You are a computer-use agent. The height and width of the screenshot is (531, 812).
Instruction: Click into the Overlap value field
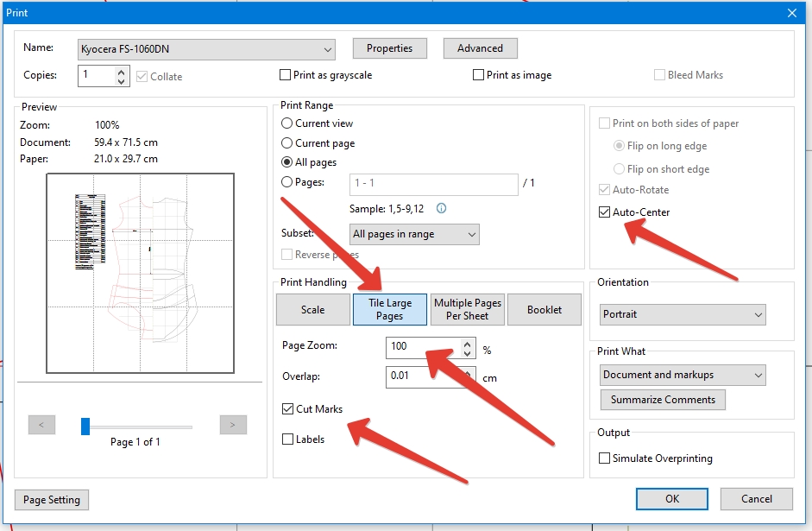pyautogui.click(x=423, y=376)
